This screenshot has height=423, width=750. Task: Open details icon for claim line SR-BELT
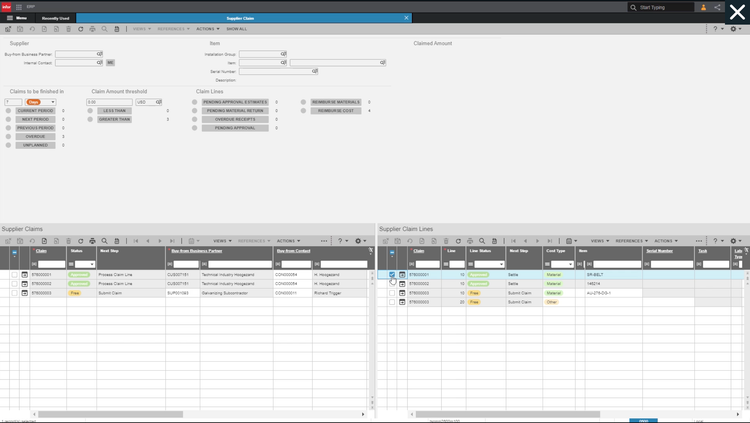(x=402, y=275)
